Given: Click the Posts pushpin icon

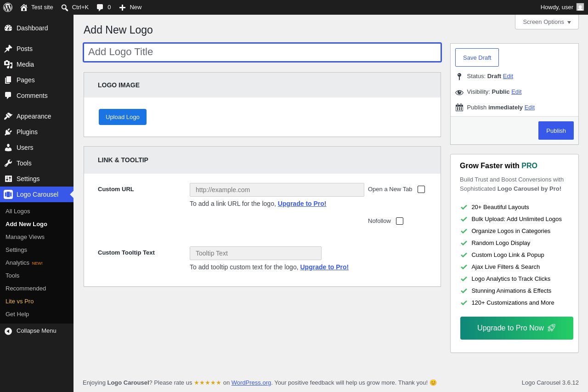Looking at the screenshot, I should click(x=8, y=49).
